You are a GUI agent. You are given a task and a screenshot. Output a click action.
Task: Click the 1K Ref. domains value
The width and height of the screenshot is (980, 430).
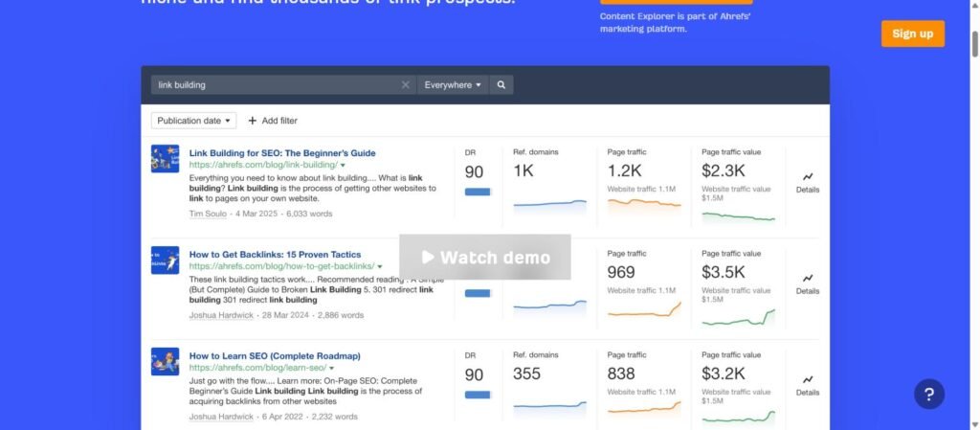point(523,170)
